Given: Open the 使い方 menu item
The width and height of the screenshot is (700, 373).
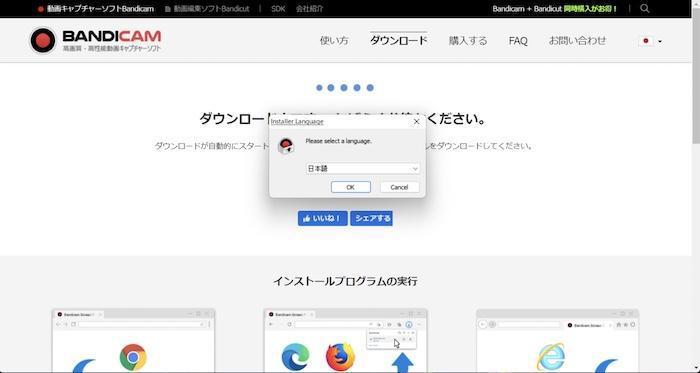Looking at the screenshot, I should (x=334, y=41).
